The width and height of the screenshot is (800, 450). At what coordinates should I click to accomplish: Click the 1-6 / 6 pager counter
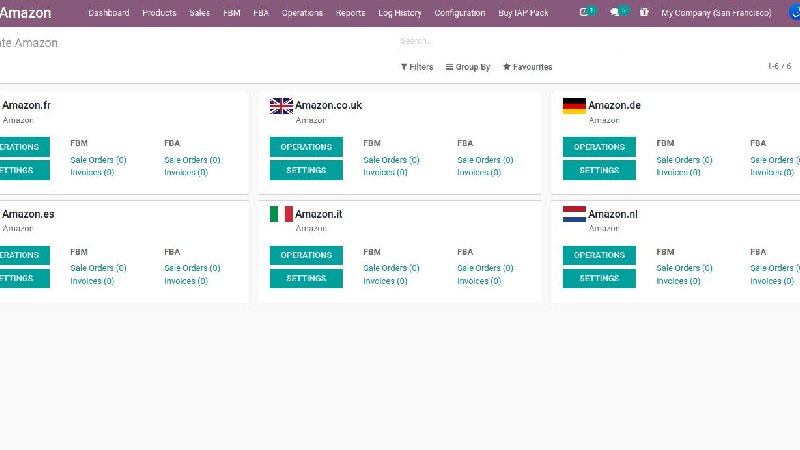(x=779, y=66)
